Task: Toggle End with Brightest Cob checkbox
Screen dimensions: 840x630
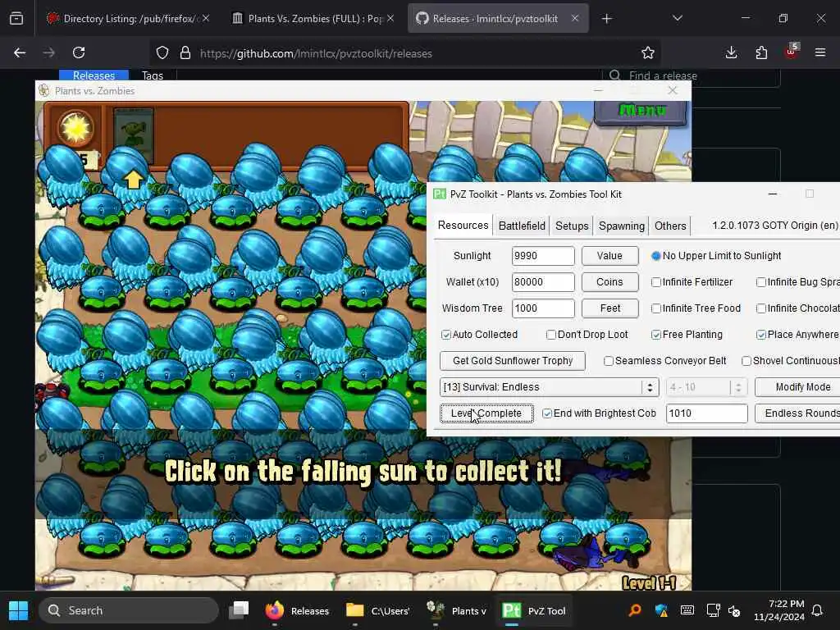Action: [x=547, y=413]
